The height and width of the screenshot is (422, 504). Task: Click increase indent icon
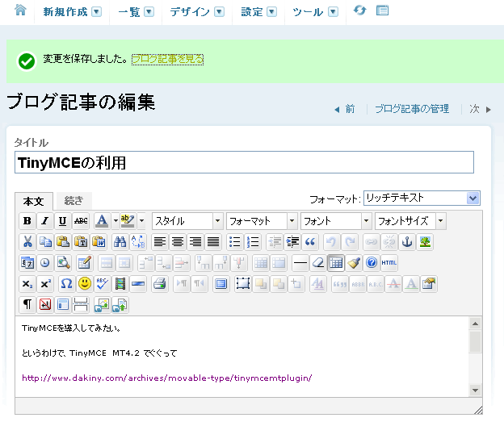pyautogui.click(x=292, y=242)
